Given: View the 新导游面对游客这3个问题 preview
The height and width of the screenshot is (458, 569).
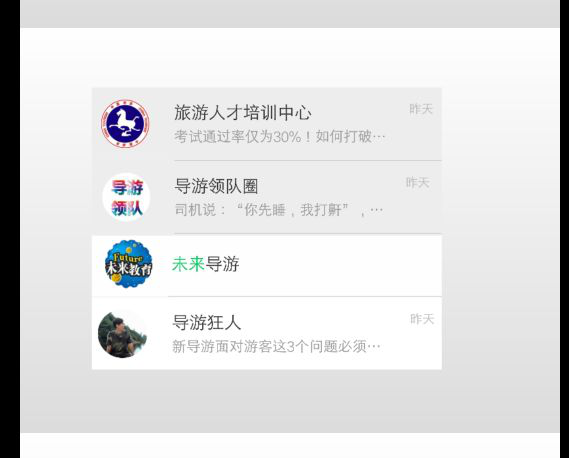Looking at the screenshot, I should pyautogui.click(x=276, y=347).
